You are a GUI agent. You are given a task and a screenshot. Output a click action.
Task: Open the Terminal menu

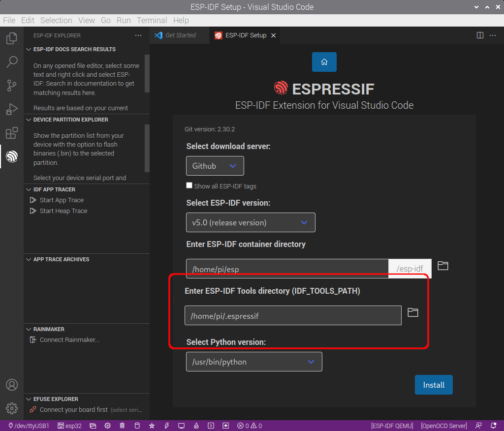tap(152, 20)
